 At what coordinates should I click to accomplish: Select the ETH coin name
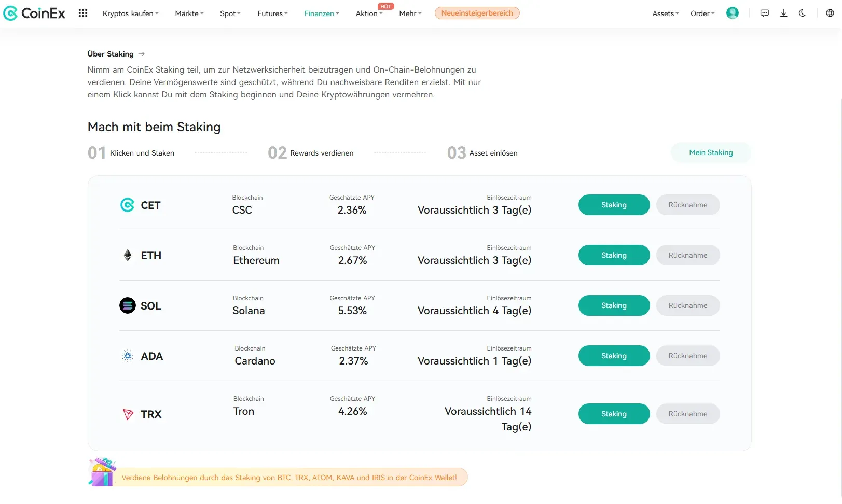pyautogui.click(x=151, y=256)
